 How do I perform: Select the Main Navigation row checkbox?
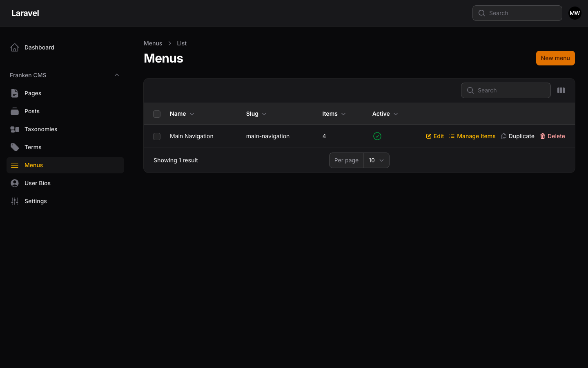[157, 137]
